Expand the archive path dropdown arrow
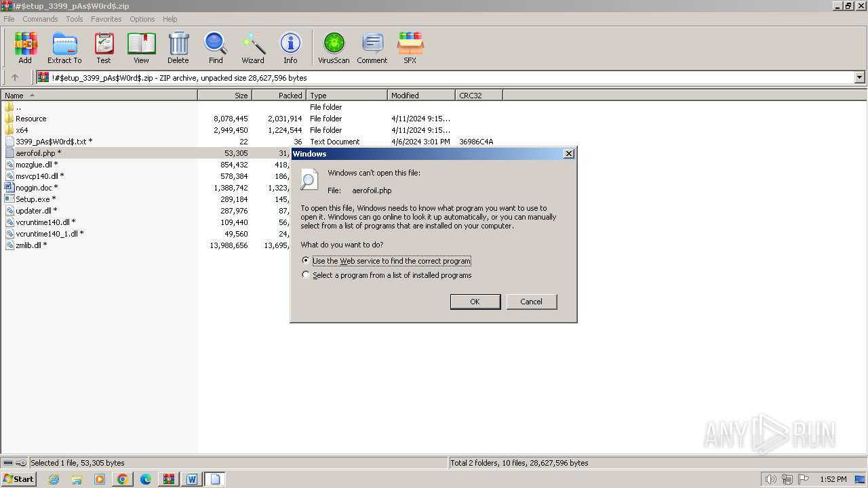This screenshot has height=488, width=868. (x=860, y=77)
